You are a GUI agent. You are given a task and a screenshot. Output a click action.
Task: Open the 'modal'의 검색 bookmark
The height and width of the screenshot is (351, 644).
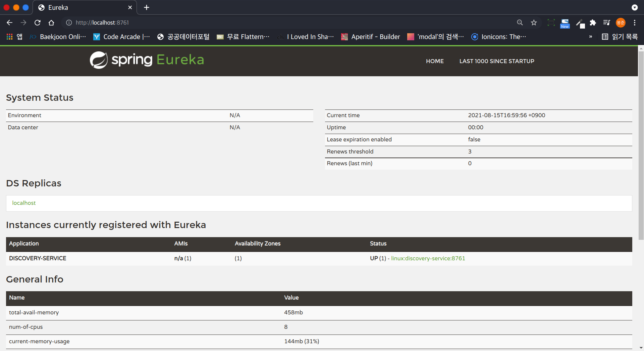[436, 37]
